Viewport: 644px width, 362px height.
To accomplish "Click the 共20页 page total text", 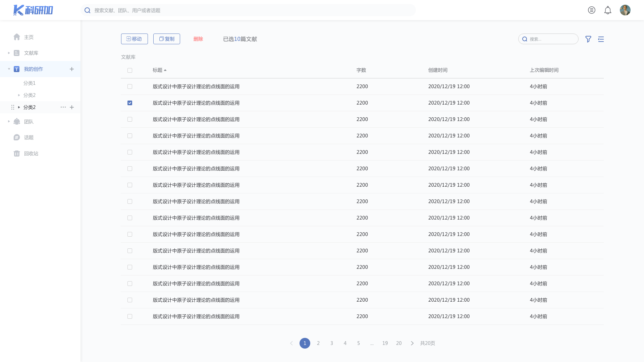I will tap(428, 343).
